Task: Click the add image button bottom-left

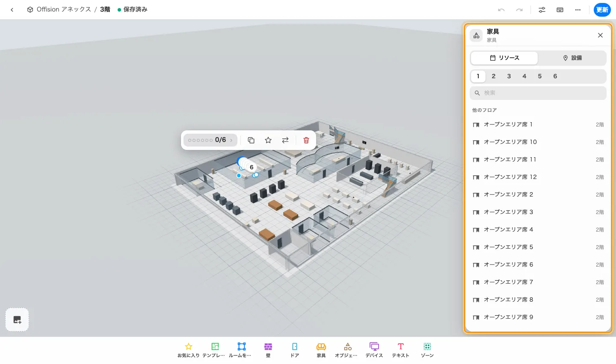Action: point(17,320)
